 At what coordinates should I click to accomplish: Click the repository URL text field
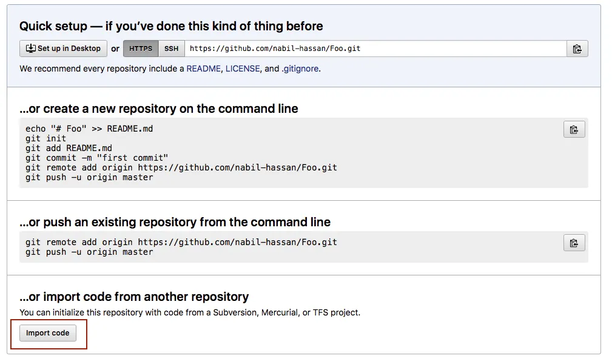(375, 49)
